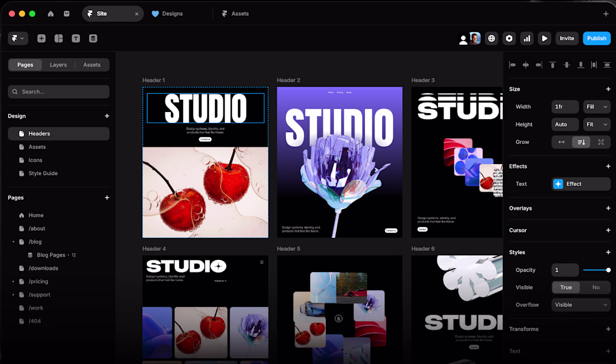Viewport: 616px width, 364px height.
Task: Open the Height Fit dropdown
Action: pos(597,124)
